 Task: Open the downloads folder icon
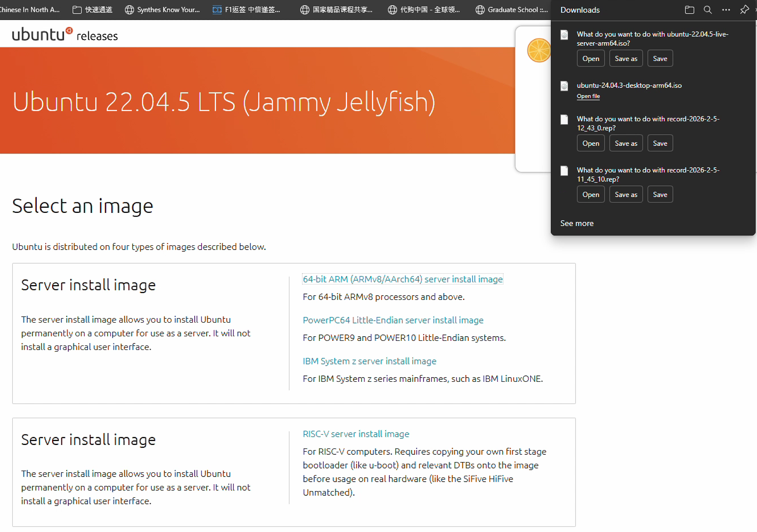pyautogui.click(x=689, y=10)
